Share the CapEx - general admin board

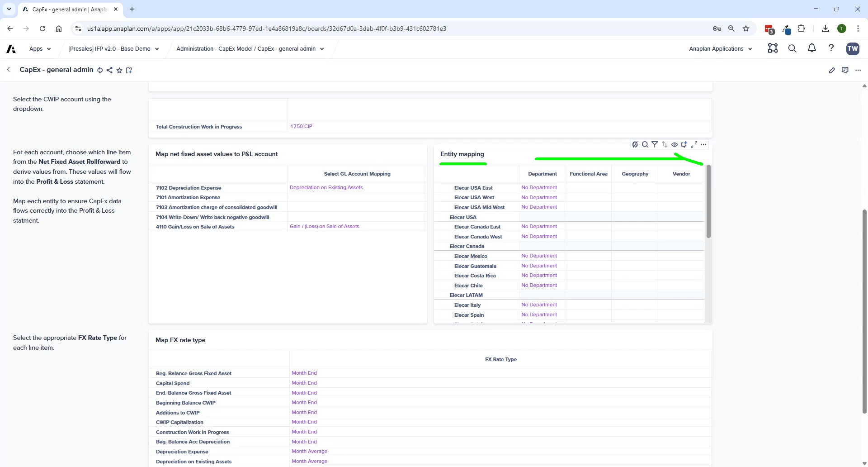click(x=109, y=70)
